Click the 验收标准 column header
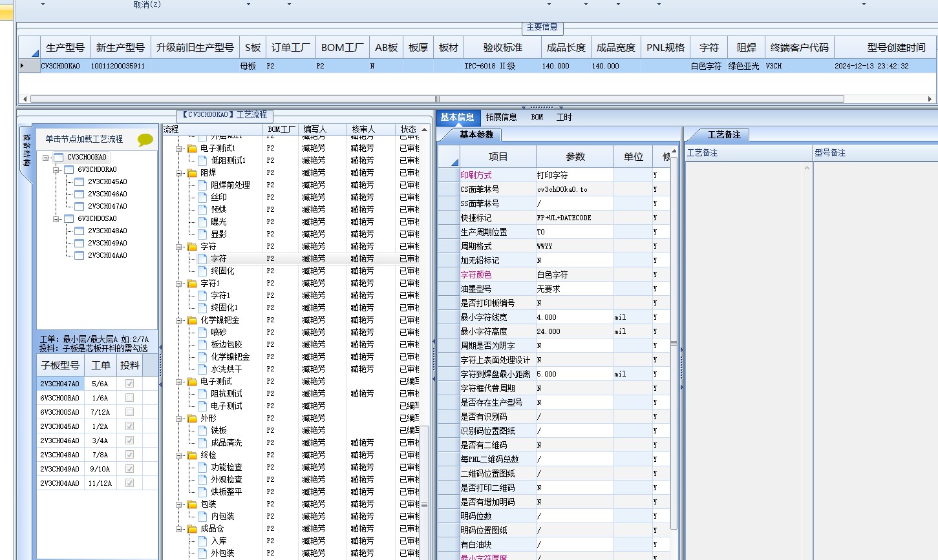This screenshot has height=560, width=938. click(502, 47)
